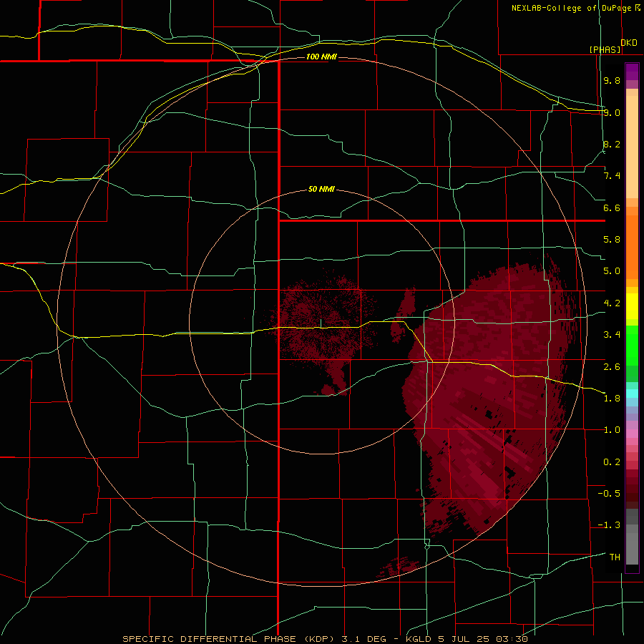Select the yellow segment of color bar
The width and height of the screenshot is (644, 644).
click(x=632, y=306)
